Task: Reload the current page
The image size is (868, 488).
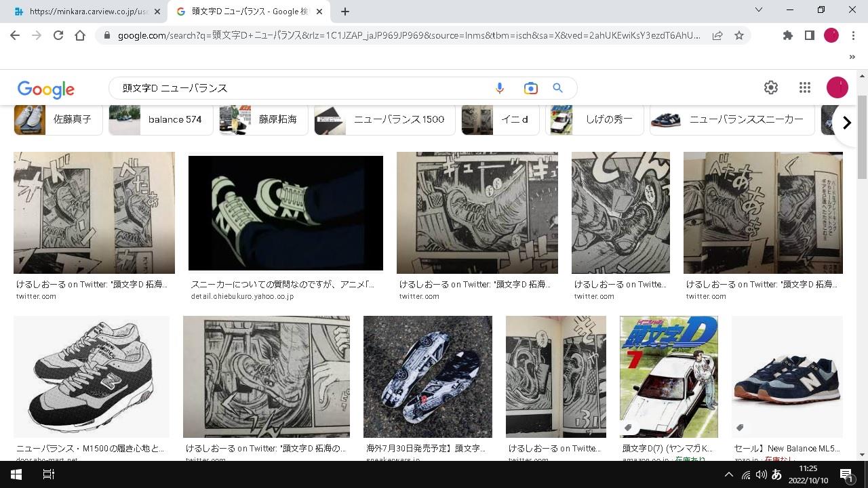Action: (58, 35)
